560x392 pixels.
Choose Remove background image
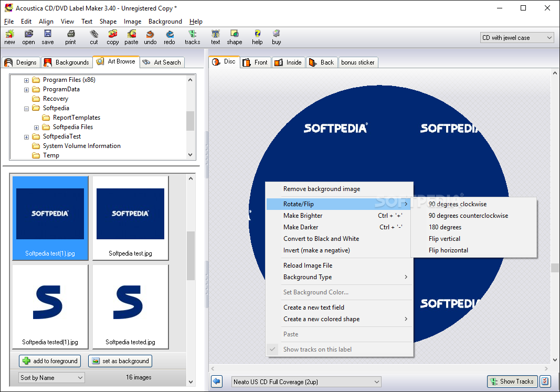click(x=340, y=189)
